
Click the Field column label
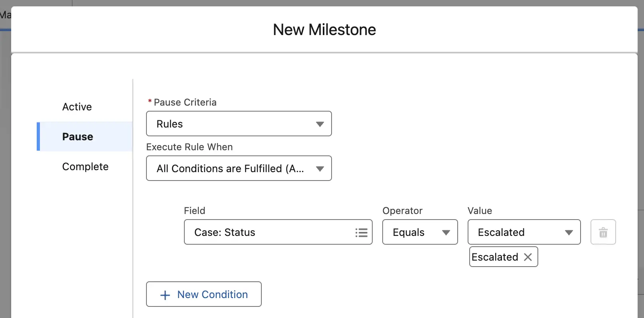(x=195, y=211)
